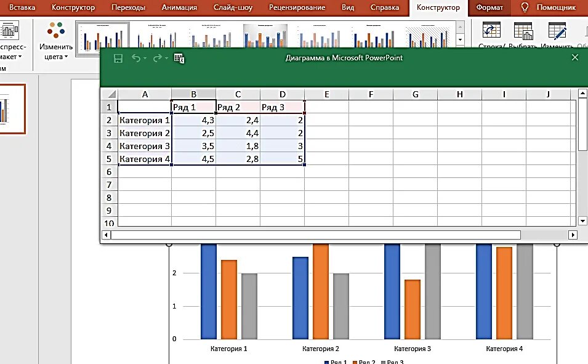
Task: Select chart Конструктор tab on right
Action: coord(438,7)
